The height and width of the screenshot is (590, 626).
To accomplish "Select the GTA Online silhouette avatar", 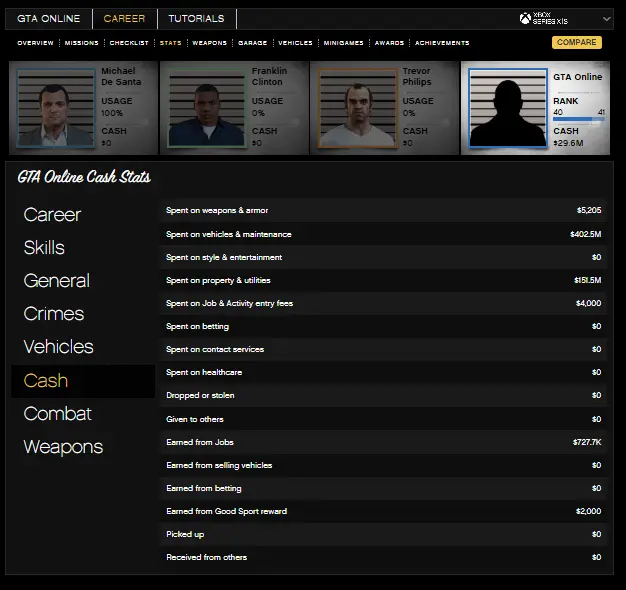I will click(508, 109).
